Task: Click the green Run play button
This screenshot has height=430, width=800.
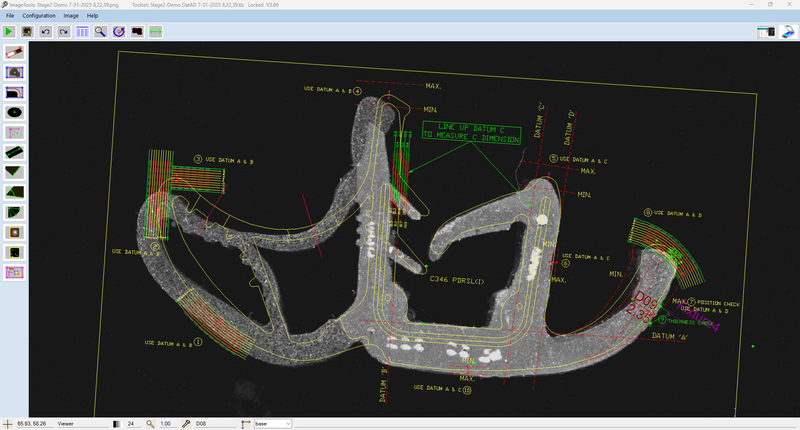Action: tap(10, 32)
